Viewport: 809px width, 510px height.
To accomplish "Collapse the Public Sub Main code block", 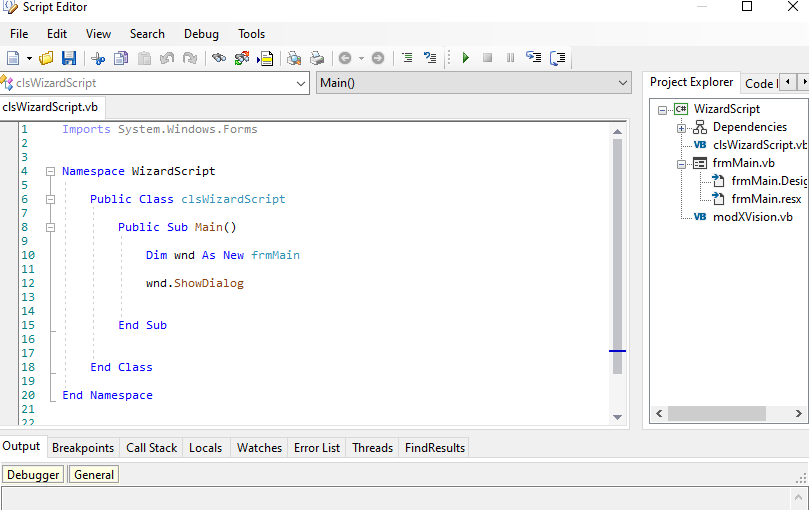I will tap(50, 227).
